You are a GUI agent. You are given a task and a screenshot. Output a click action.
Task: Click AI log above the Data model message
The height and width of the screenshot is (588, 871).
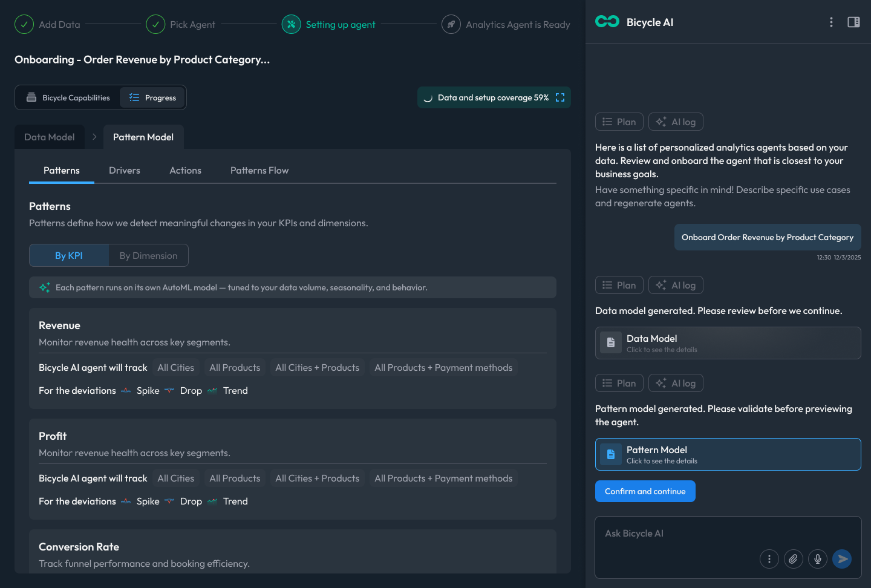pos(676,285)
